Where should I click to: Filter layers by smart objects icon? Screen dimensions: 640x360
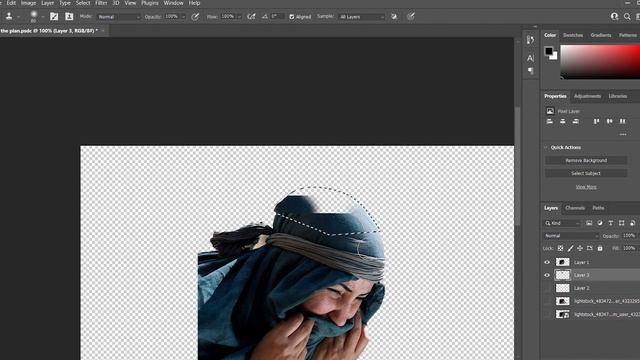632,223
